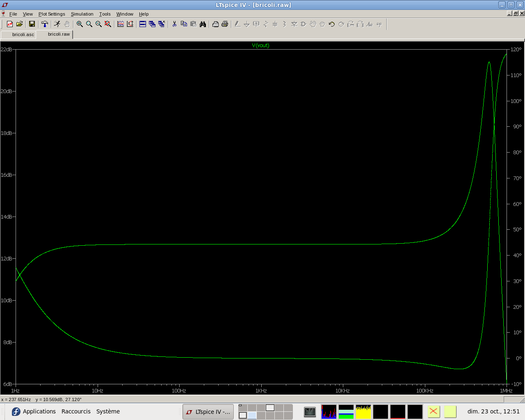Image resolution: width=525 pixels, height=420 pixels.
Task: Open the Raccourcis panel menu
Action: click(x=76, y=411)
